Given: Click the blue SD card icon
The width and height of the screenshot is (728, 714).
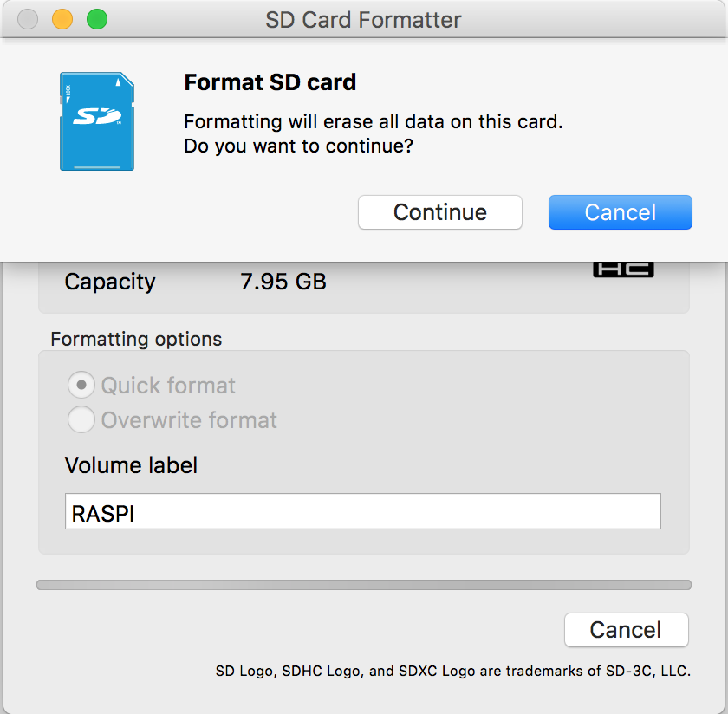Looking at the screenshot, I should [x=96, y=121].
